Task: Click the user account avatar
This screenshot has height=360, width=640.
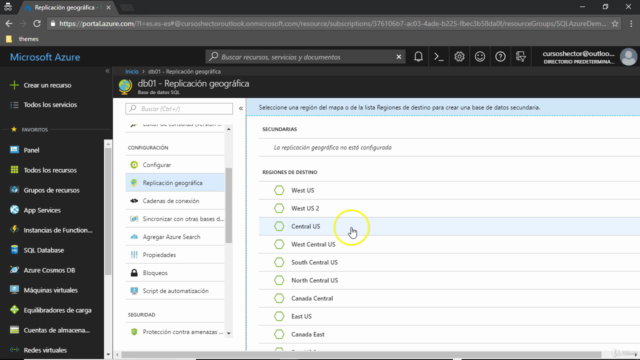Action: tap(628, 57)
